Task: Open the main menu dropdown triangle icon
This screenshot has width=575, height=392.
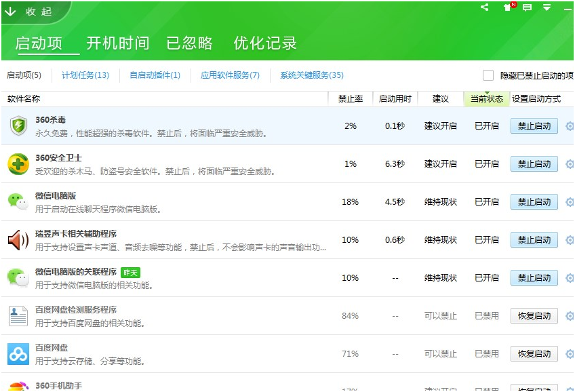Action: (x=547, y=7)
